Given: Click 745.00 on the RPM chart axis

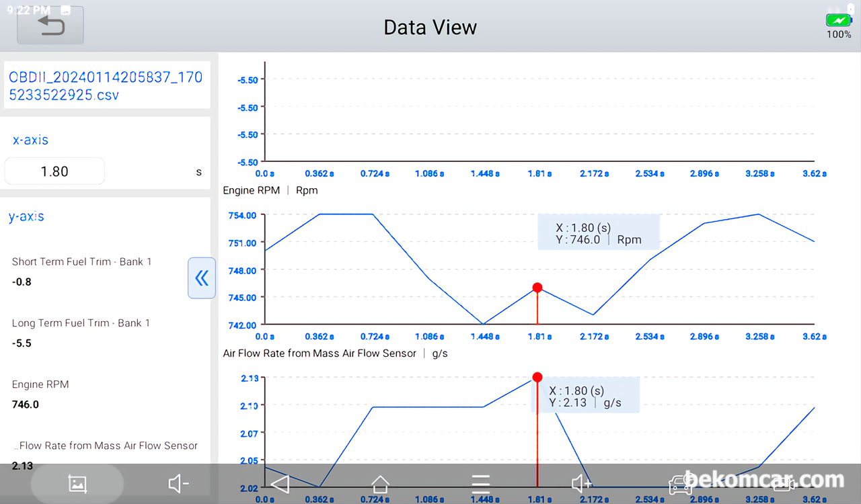Looking at the screenshot, I should [x=242, y=297].
